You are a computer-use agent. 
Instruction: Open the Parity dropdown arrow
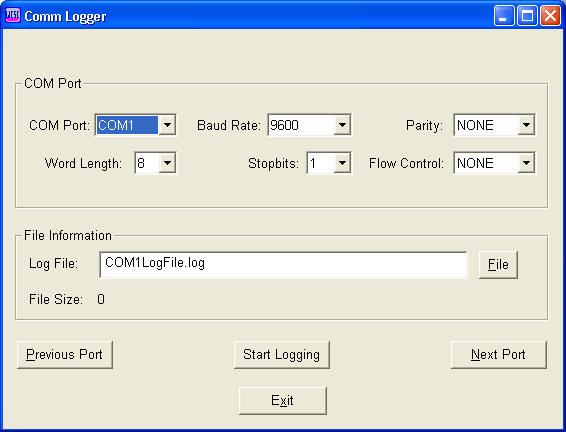click(x=526, y=125)
